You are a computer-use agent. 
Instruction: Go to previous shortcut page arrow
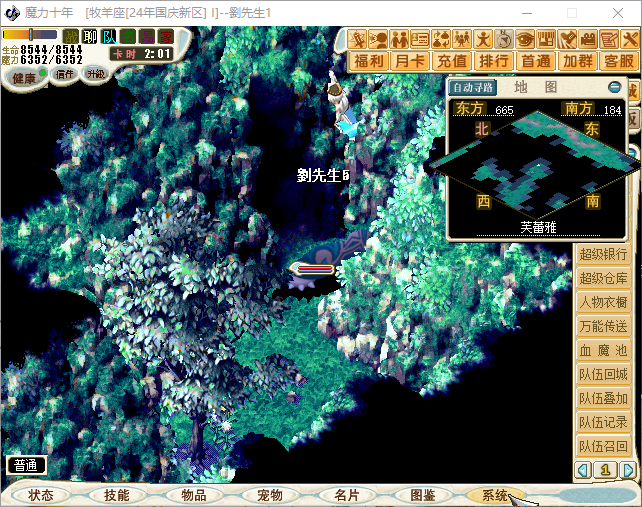(x=583, y=470)
